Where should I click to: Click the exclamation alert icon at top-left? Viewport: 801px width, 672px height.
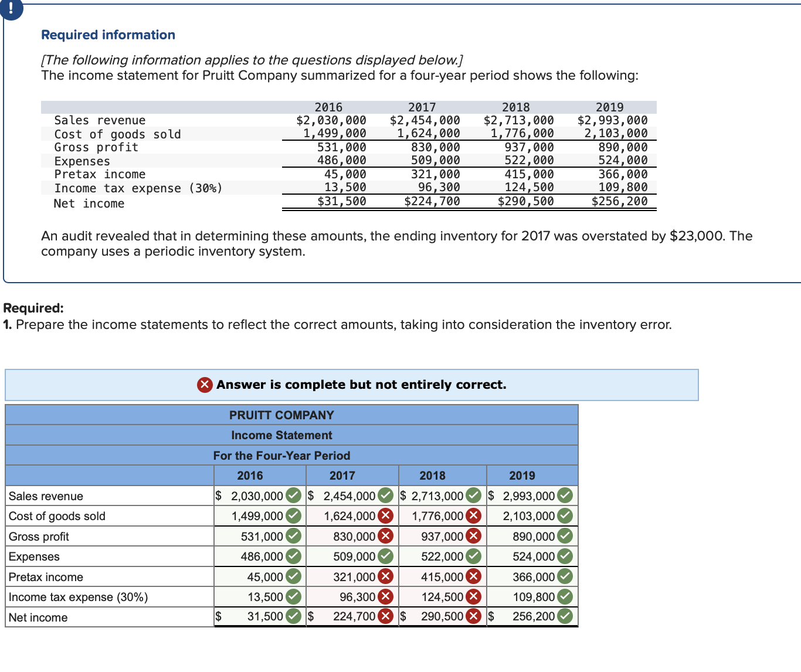click(11, 9)
